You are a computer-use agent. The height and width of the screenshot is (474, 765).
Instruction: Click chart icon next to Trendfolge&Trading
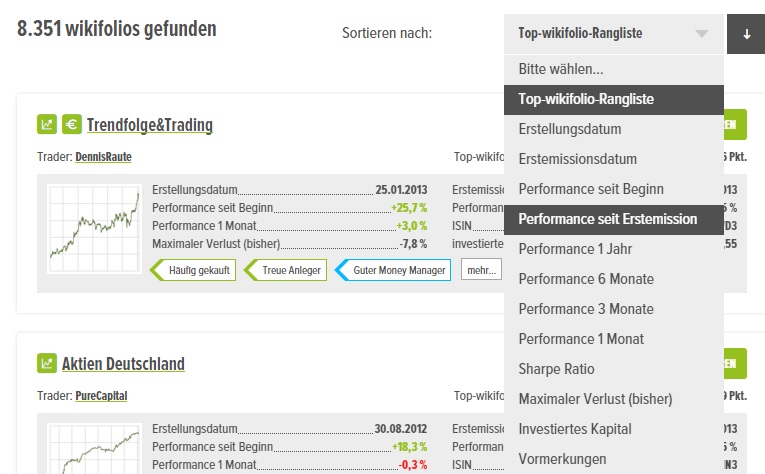pyautogui.click(x=47, y=125)
